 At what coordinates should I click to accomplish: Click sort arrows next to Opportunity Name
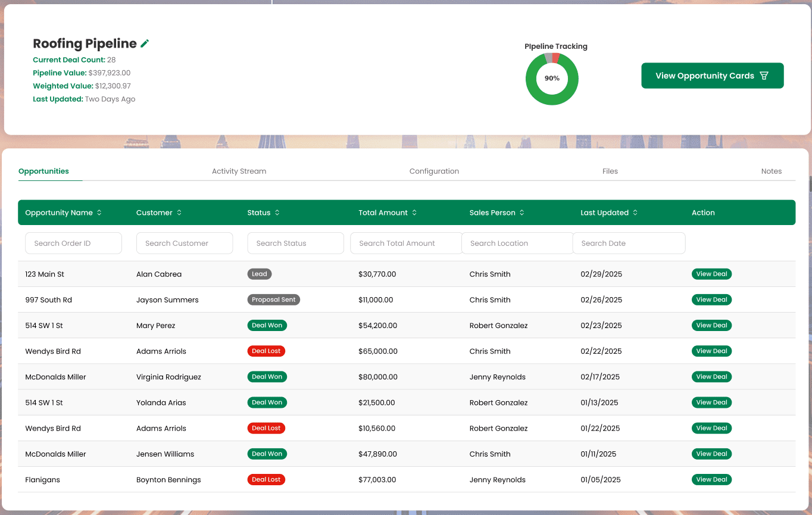pos(99,213)
